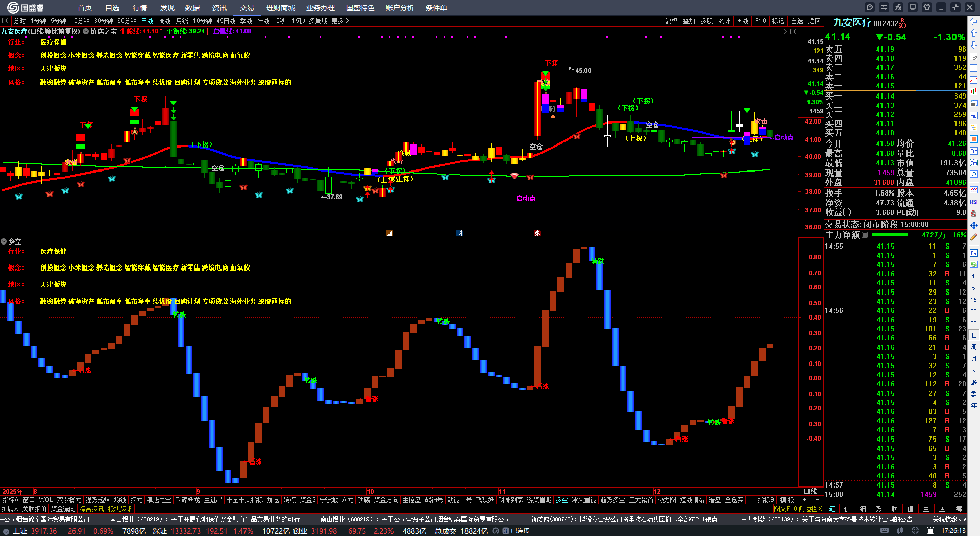Open the 图文F10 link

click(x=785, y=509)
